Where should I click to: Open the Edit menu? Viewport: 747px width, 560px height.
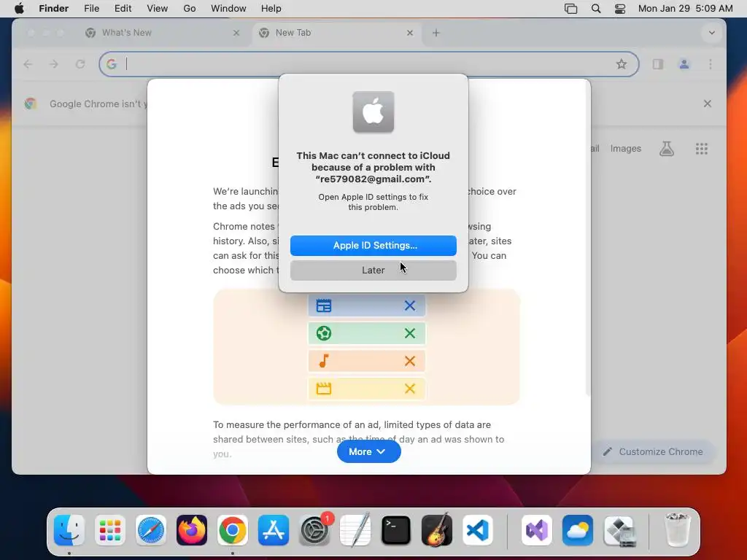pos(123,9)
